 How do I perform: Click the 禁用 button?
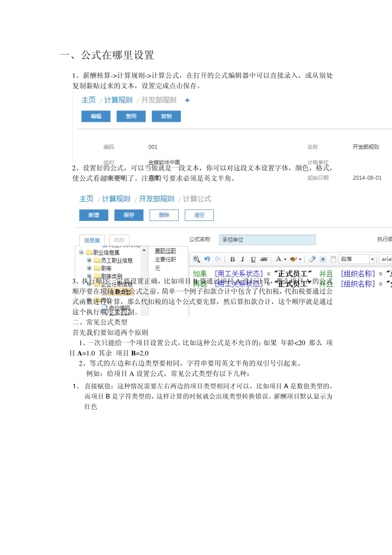pos(131,116)
